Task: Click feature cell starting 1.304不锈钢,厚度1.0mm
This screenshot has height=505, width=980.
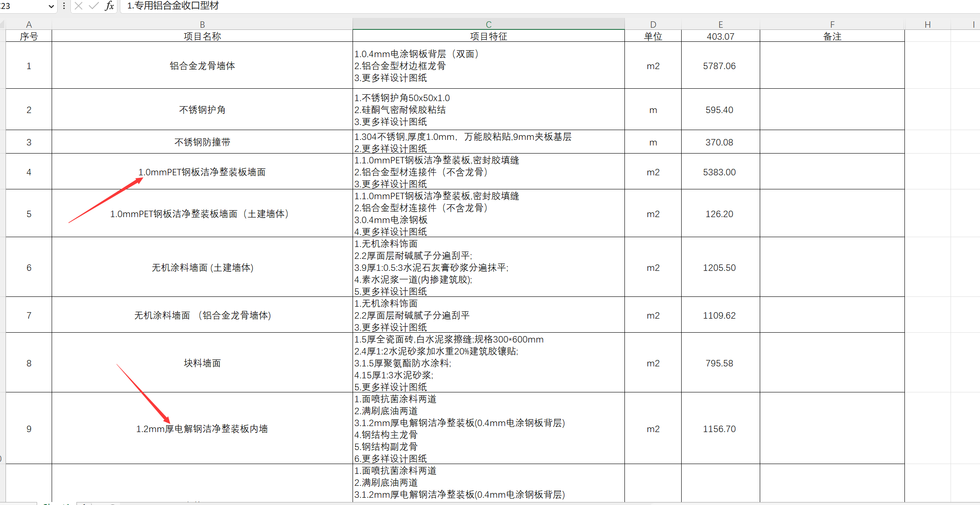Action: tap(489, 142)
